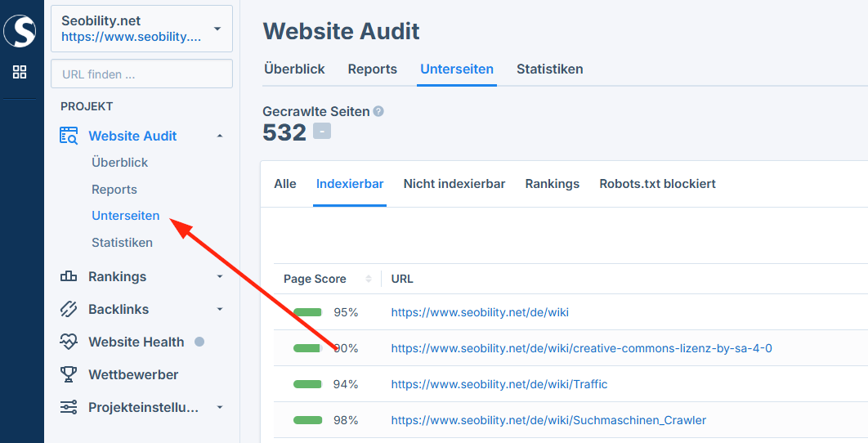
Task: Expand the Backlinks menu section
Action: click(x=219, y=309)
